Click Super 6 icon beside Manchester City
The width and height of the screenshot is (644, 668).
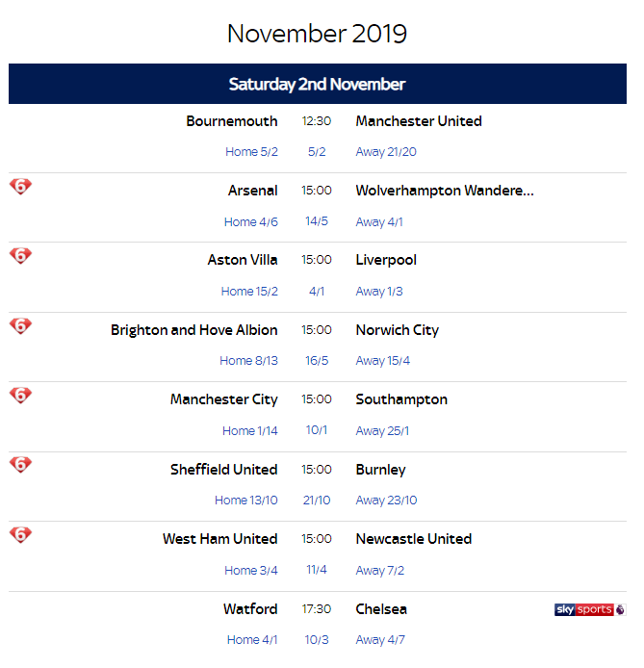(20, 396)
